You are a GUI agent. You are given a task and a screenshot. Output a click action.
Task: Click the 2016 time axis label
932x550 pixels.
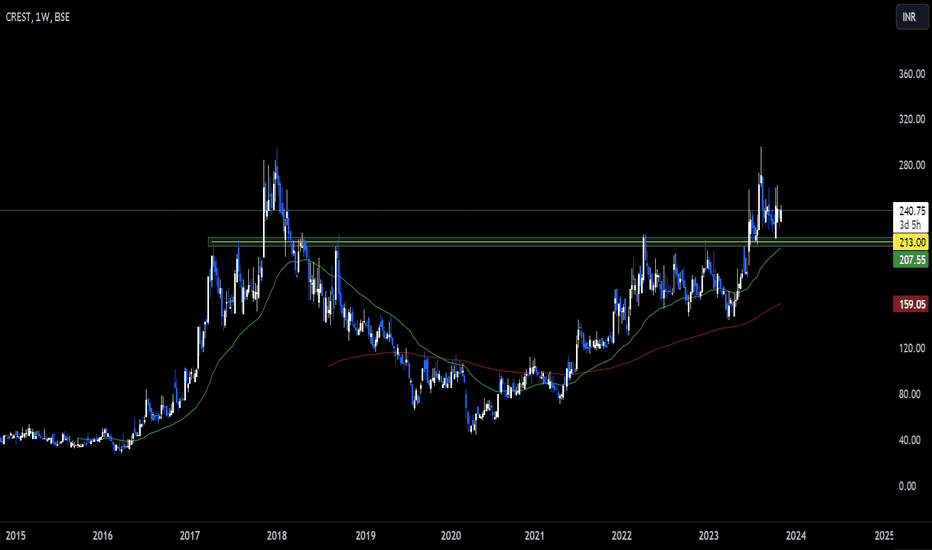pos(102,536)
